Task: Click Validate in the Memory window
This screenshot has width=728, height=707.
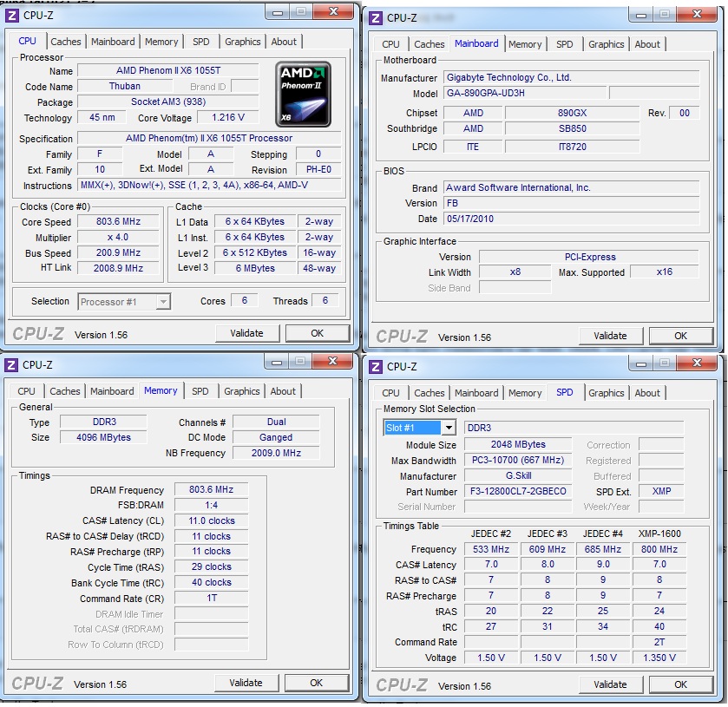Action: (246, 683)
